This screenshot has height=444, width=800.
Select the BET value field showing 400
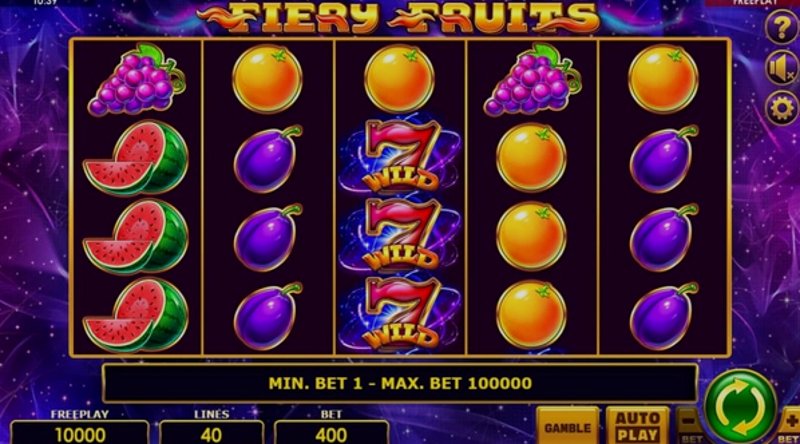coord(331,433)
